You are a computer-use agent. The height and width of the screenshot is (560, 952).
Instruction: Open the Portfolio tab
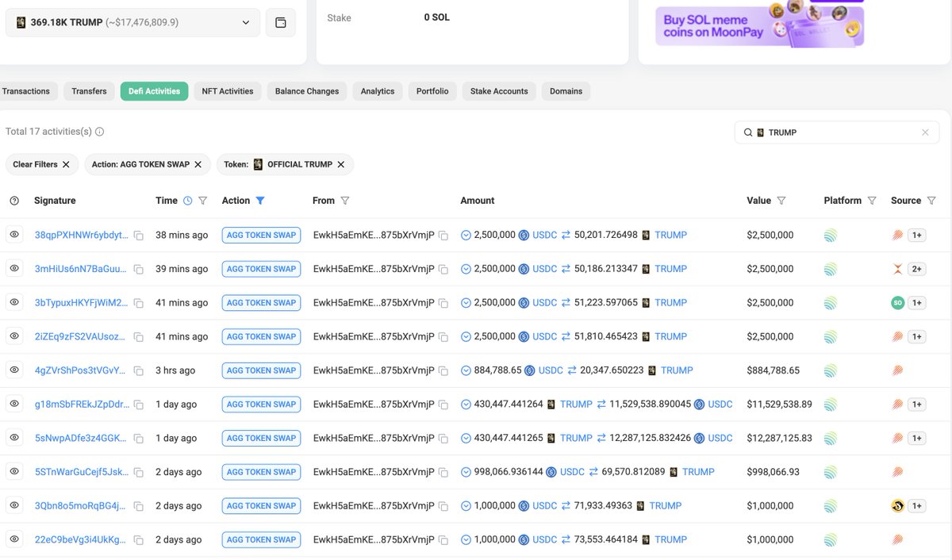pyautogui.click(x=432, y=91)
